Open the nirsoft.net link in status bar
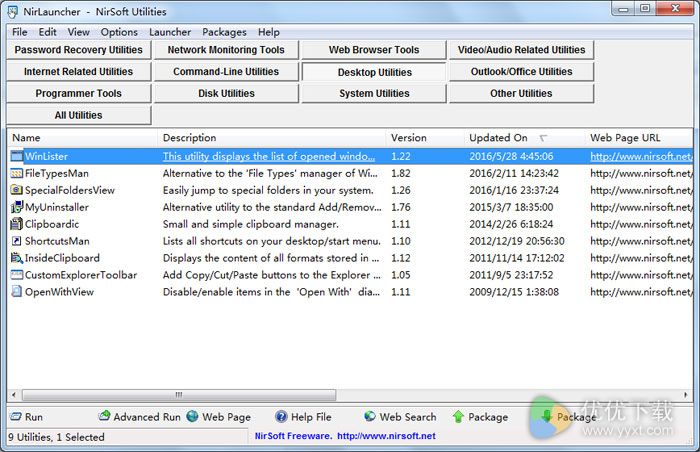The image size is (700, 452). coord(386,436)
